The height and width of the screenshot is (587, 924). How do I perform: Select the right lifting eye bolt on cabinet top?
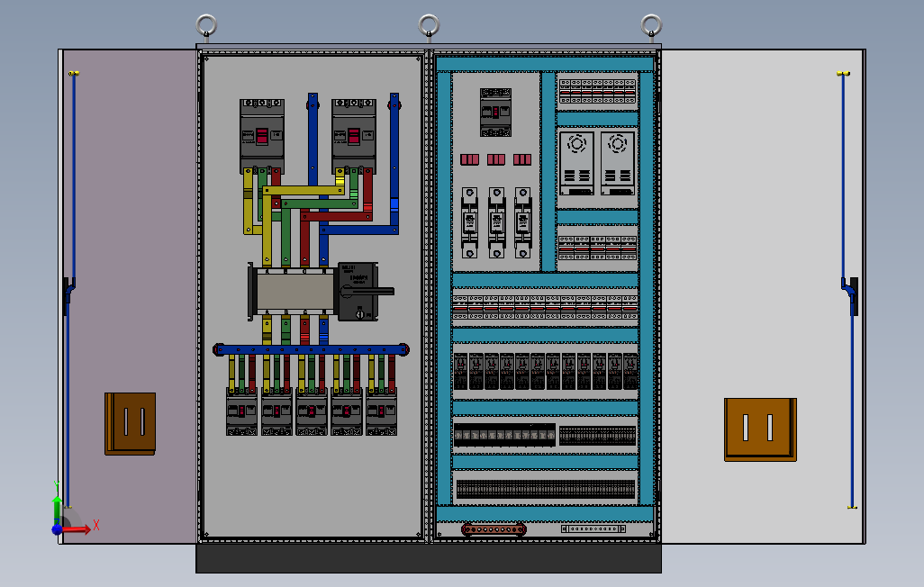tap(651, 27)
